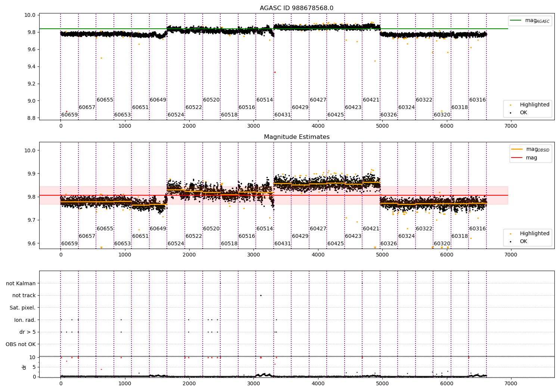The image size is (560, 392).
Task: Click OBSID label 60518 in the AGASC ID plot
Action: 229,115
